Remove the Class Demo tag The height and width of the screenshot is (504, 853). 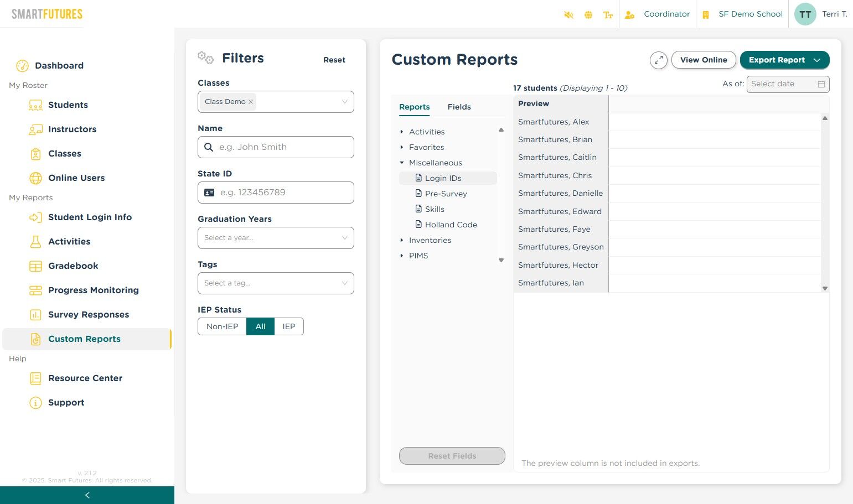pos(251,102)
